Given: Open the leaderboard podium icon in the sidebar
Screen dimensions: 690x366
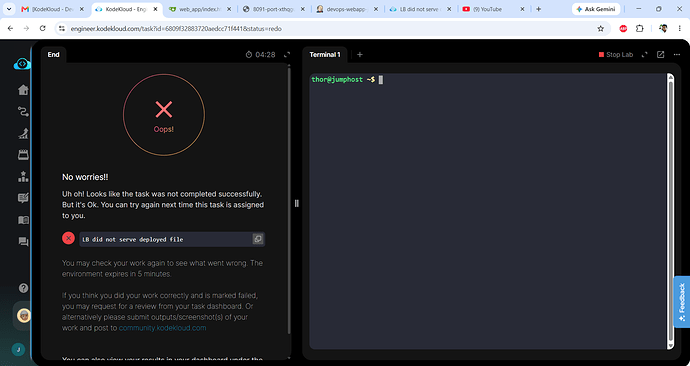Looking at the screenshot, I should 23,176.
